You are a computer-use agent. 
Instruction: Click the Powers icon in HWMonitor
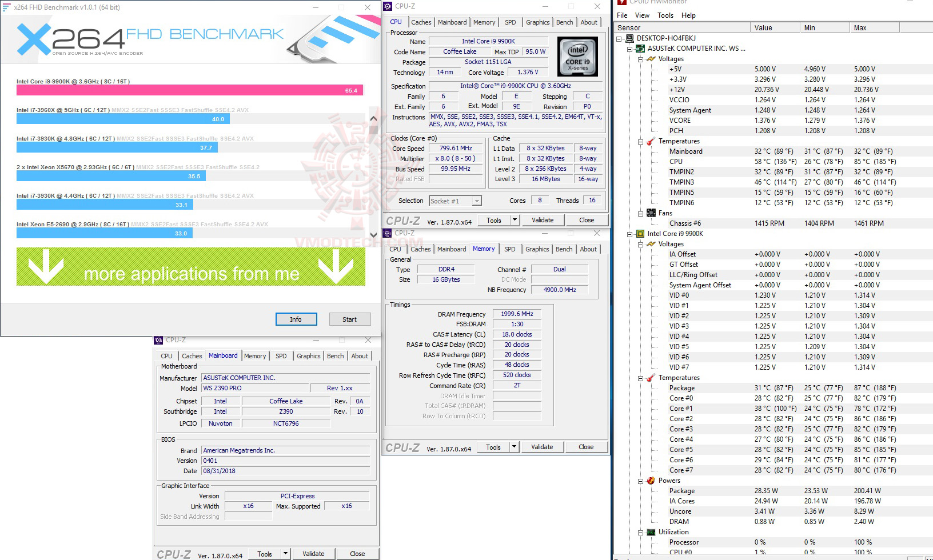pyautogui.click(x=651, y=481)
